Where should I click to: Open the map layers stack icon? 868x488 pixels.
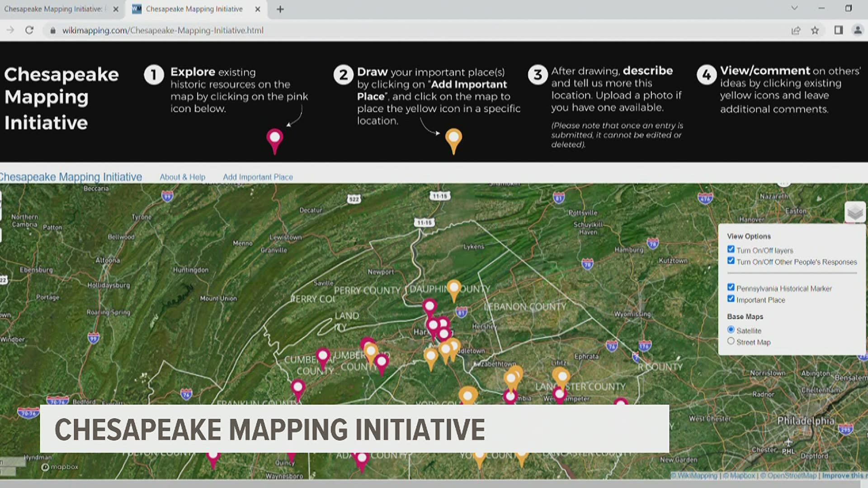click(x=854, y=212)
